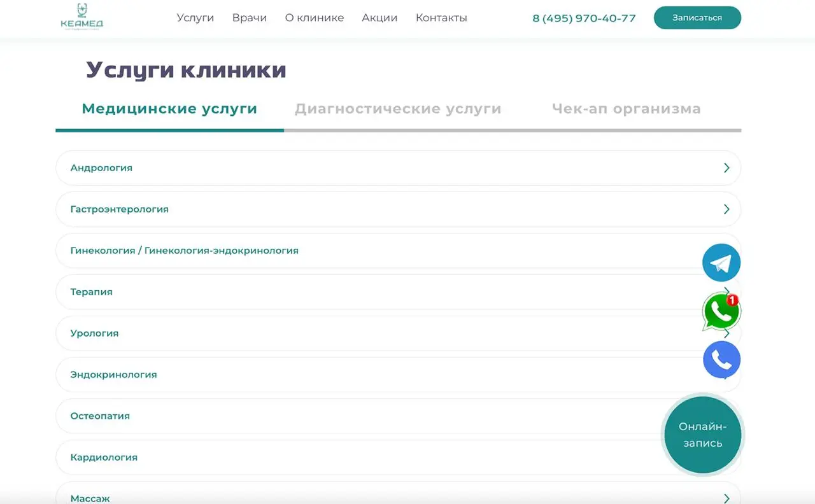Click the Массаж row label
Viewport: 815px width, 504px height.
coord(90,498)
